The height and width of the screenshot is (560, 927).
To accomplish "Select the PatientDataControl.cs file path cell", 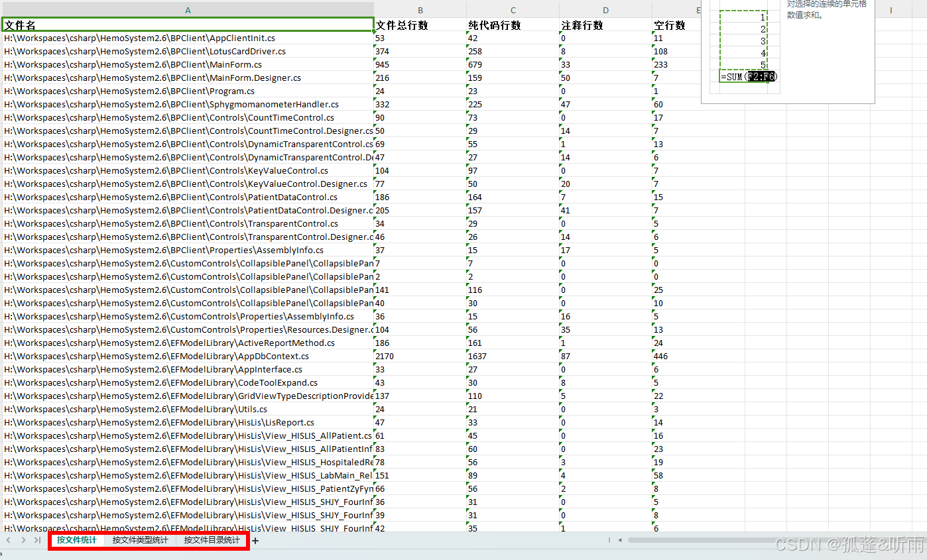I will point(188,197).
